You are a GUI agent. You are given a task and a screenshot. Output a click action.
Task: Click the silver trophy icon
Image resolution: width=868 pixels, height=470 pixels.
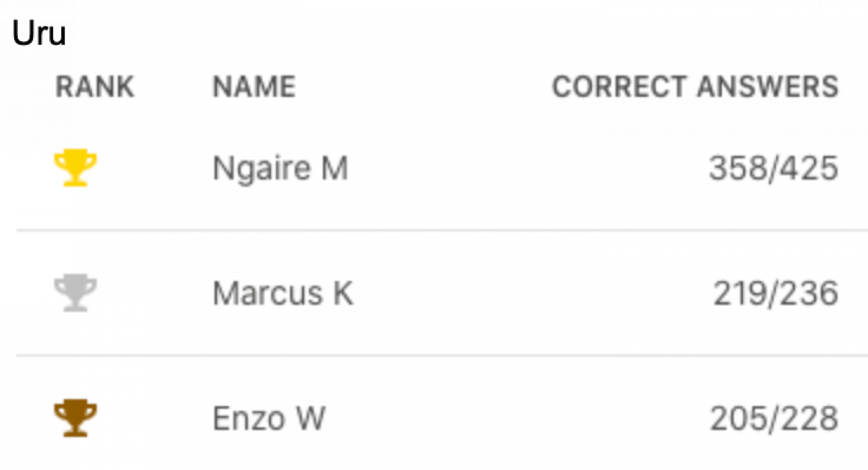tap(76, 293)
